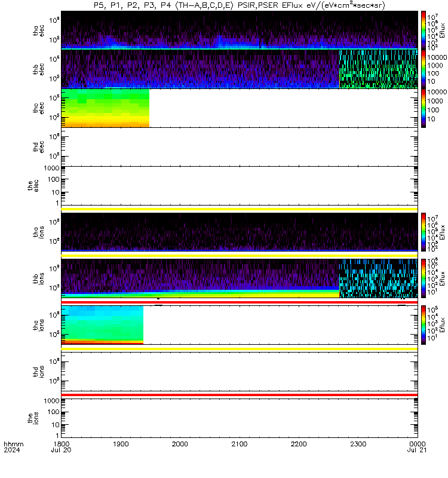
Task: Select the 'thb ions' panel label
Action: click(39, 278)
